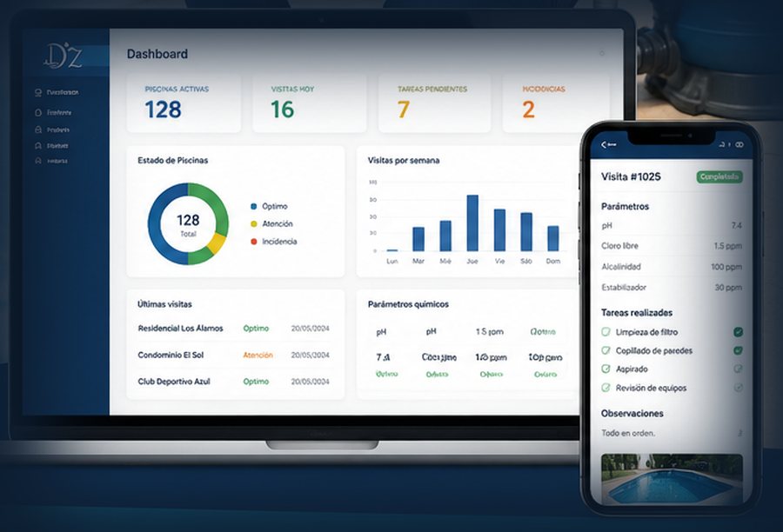The width and height of the screenshot is (783, 532).
Task: Click the red Incidencia legend dot
Action: (254, 242)
